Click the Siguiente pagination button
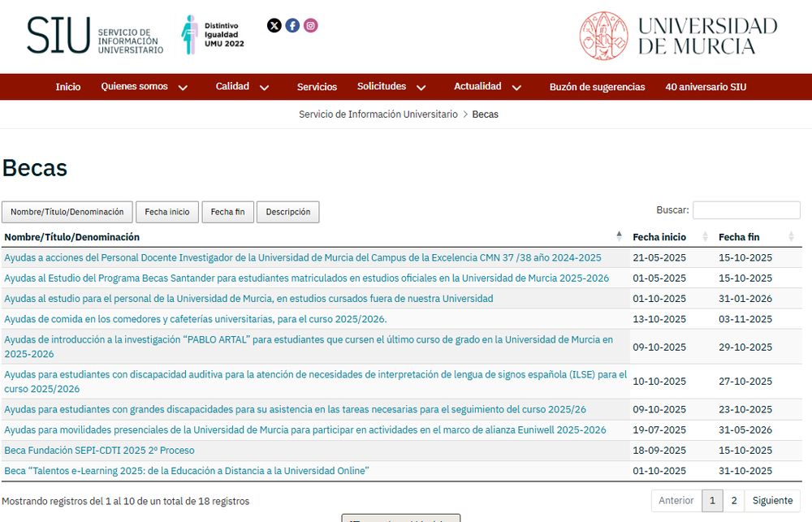 tap(773, 501)
